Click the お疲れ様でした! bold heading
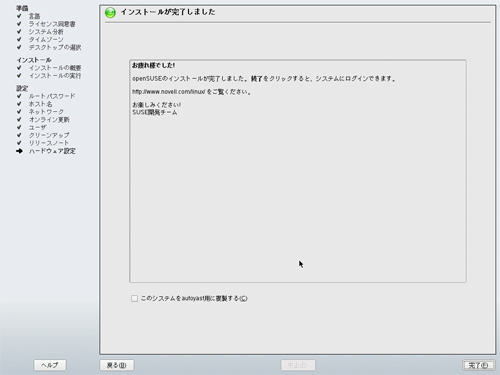This screenshot has height=375, width=500. coord(153,65)
